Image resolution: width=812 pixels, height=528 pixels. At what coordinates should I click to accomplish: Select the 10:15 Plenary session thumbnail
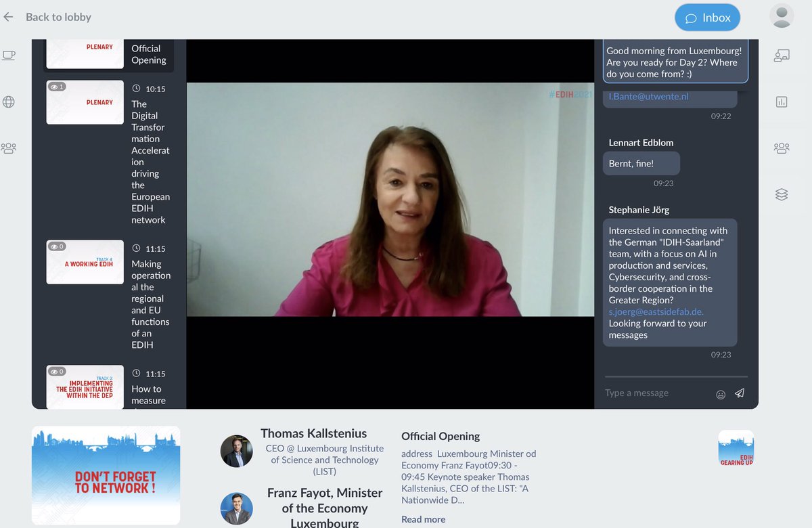click(85, 102)
